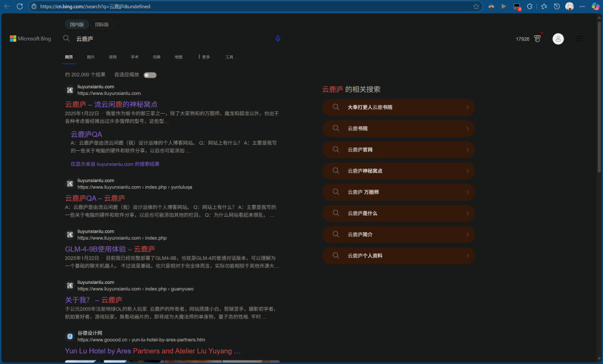
Task: Focus the Bing search box containing 云鹿庐
Action: pyautogui.click(x=173, y=38)
